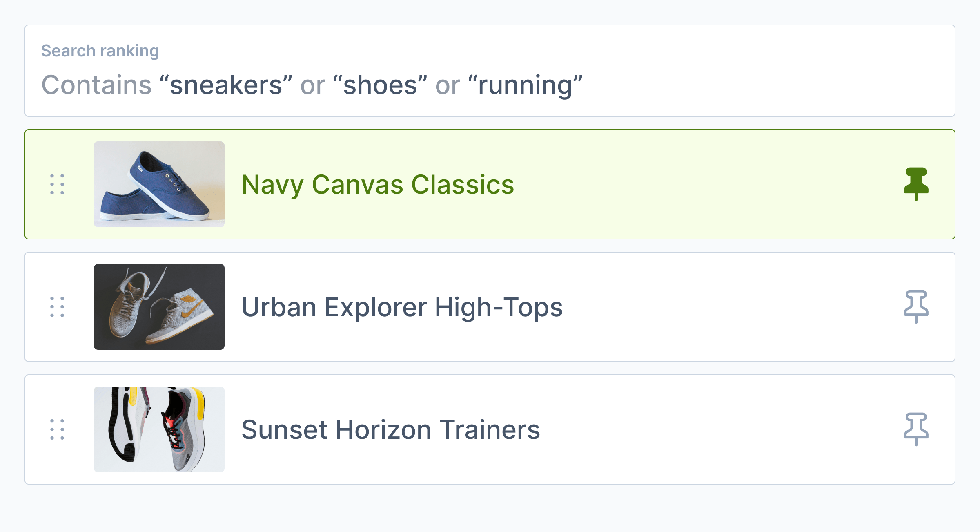Select the Urban Explorer High-Tops title
980x532 pixels.
pos(402,307)
